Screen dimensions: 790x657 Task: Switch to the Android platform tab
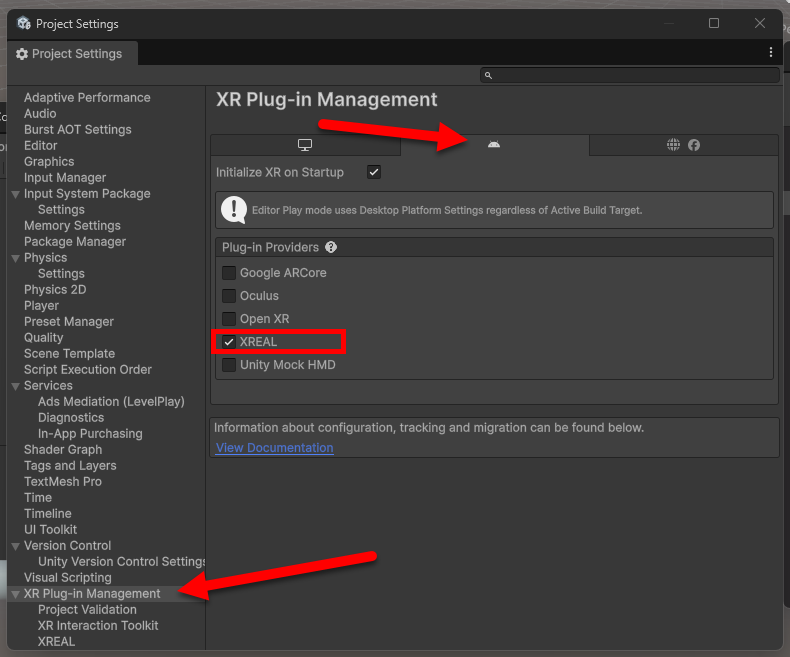point(494,145)
